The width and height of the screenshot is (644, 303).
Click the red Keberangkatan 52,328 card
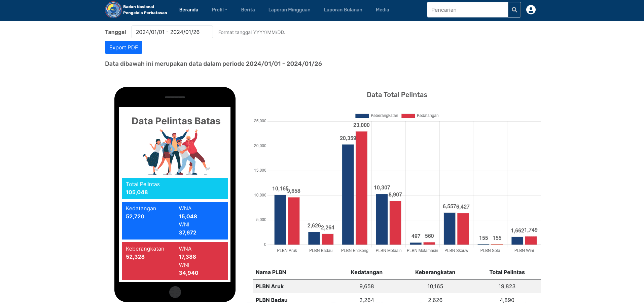175,261
